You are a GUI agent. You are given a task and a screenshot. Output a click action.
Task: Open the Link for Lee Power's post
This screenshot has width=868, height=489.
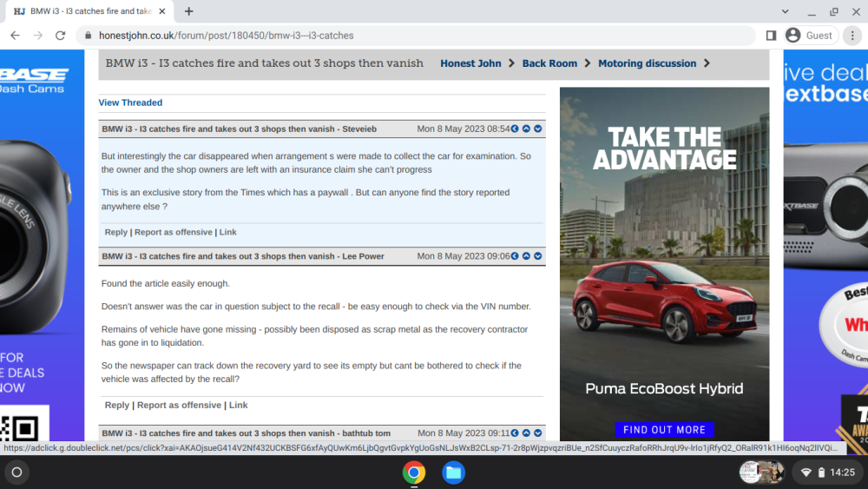click(238, 405)
